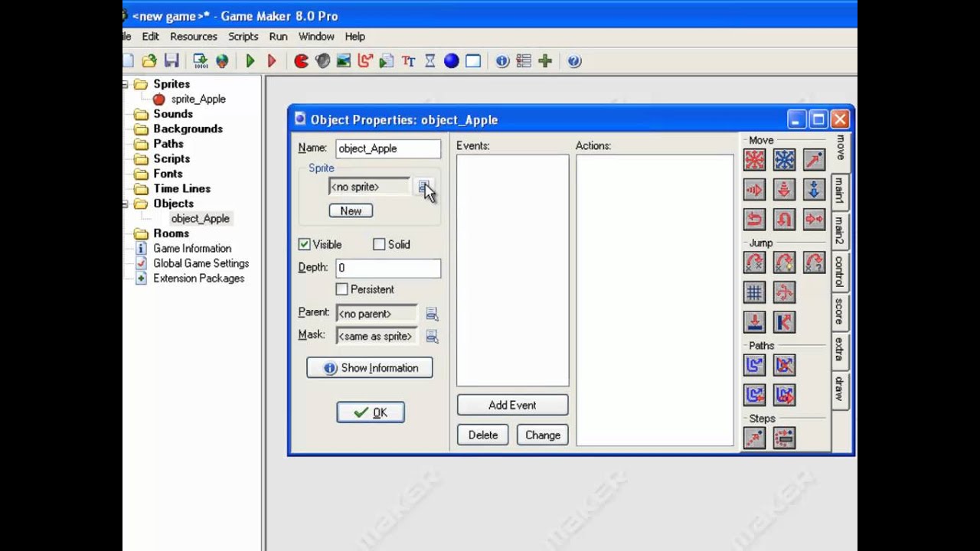Enable the Solid checkbox

tap(379, 244)
